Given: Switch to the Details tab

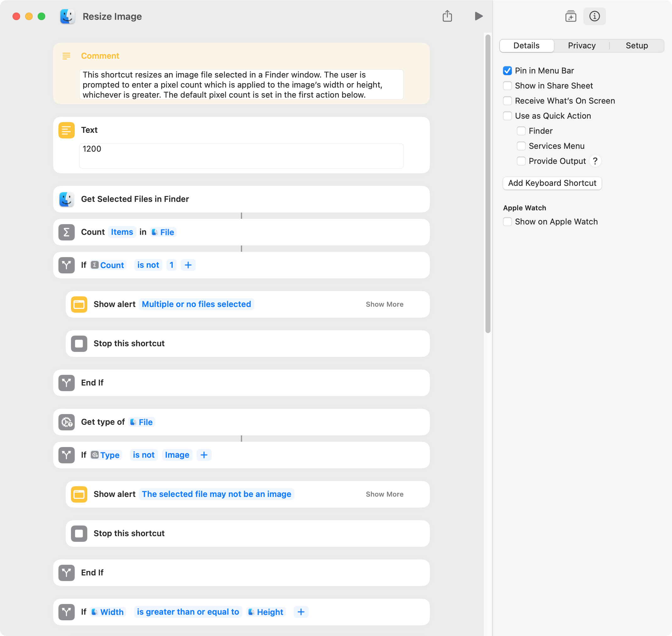Looking at the screenshot, I should coord(526,46).
